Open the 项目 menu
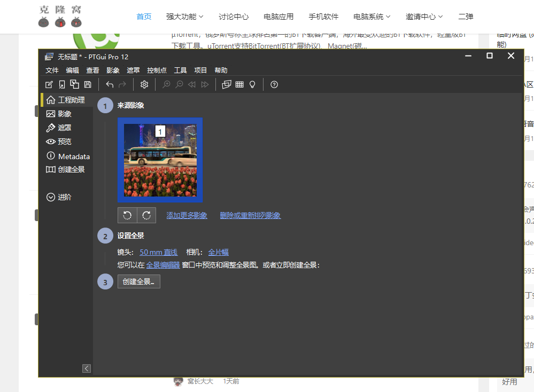 pos(200,70)
